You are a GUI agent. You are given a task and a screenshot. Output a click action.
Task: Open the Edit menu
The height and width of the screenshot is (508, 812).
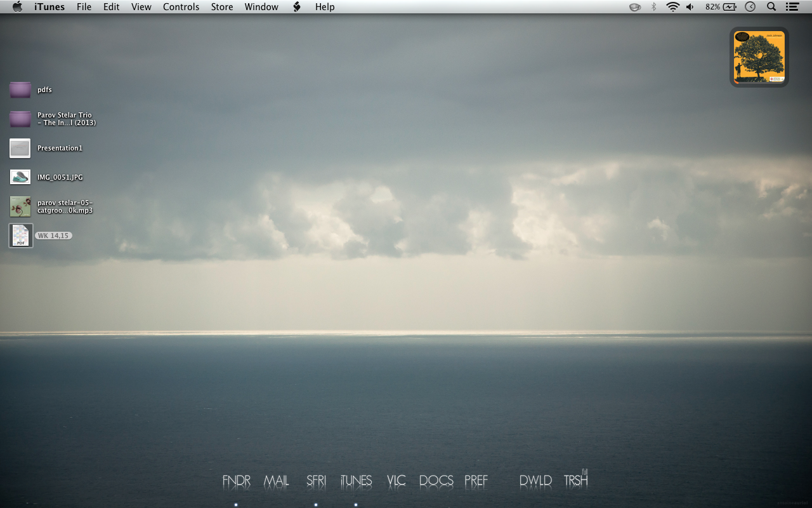[x=112, y=7]
